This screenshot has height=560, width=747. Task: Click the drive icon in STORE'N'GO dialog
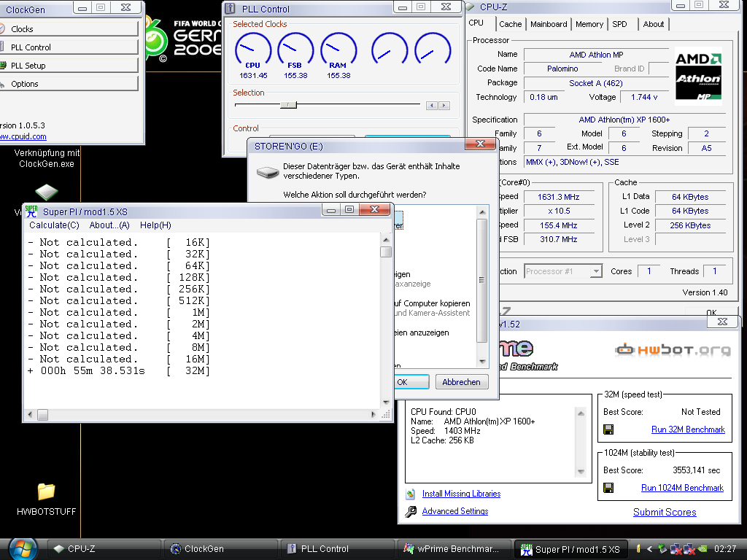coord(267,171)
